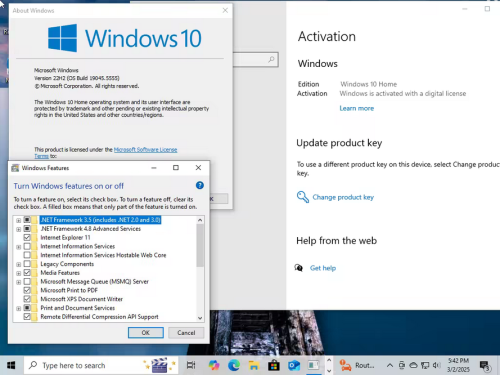
Task: Toggle Print and Document Services checkbox
Action: [27, 308]
